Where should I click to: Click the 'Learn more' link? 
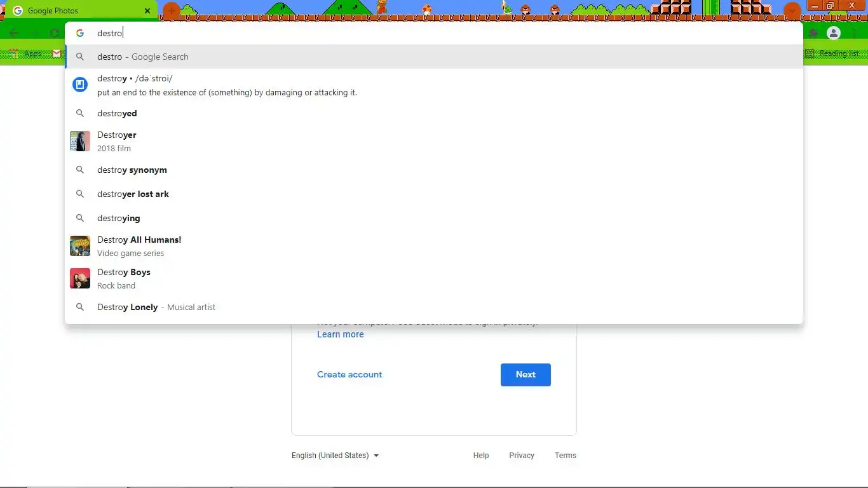coord(341,334)
